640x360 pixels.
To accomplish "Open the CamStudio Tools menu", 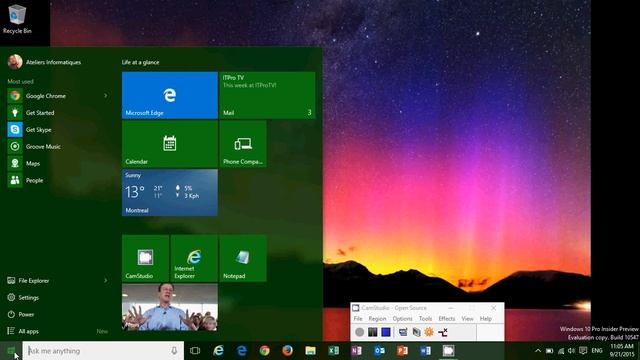I will click(425, 318).
